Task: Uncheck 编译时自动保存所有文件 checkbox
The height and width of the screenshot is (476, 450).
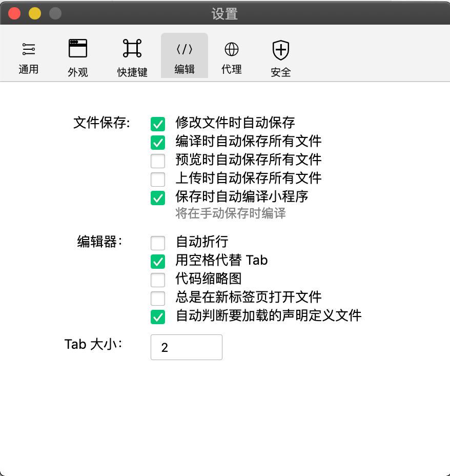Action: tap(158, 143)
